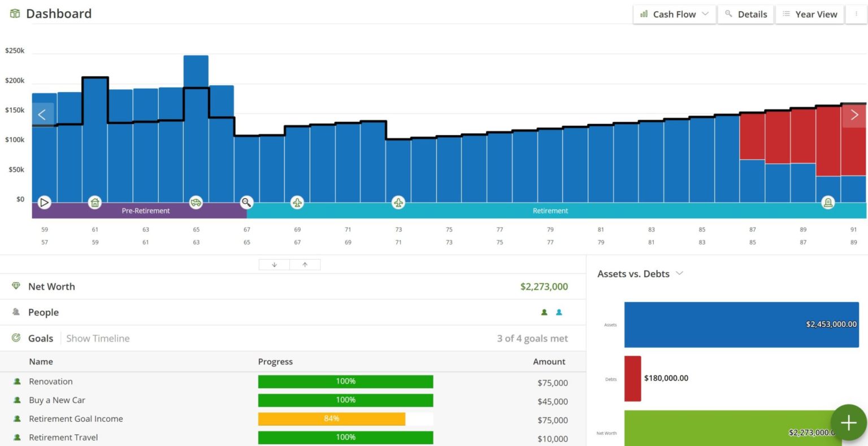The width and height of the screenshot is (868, 446).
Task: Go to previous chart period arrow
Action: (x=42, y=115)
